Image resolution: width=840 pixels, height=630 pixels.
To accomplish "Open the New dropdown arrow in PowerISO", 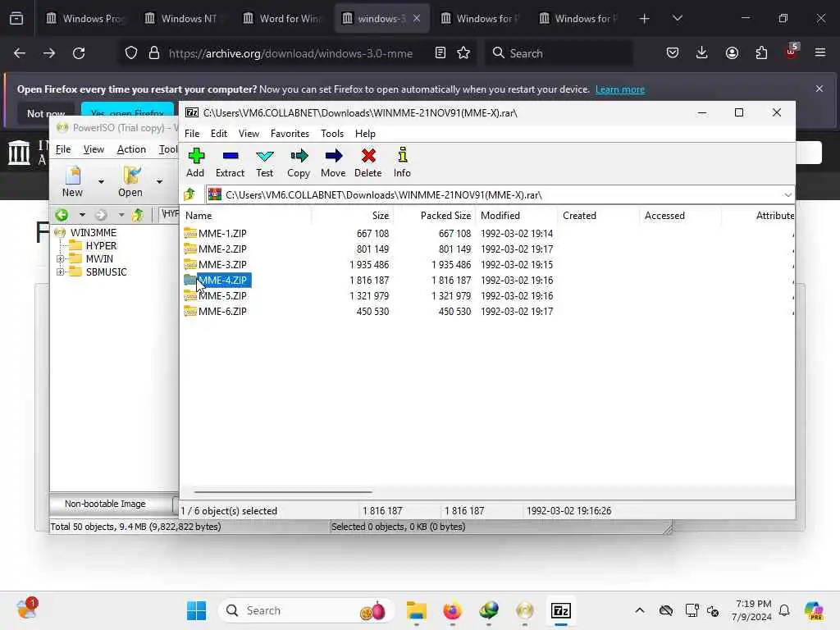I will pyautogui.click(x=101, y=181).
